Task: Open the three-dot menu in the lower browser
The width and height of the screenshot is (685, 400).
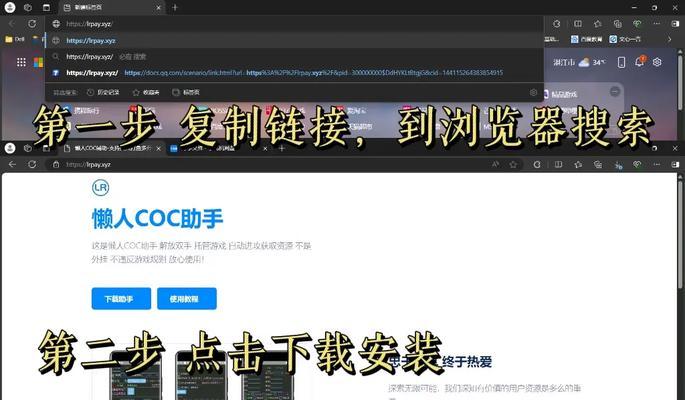Action: click(x=657, y=165)
